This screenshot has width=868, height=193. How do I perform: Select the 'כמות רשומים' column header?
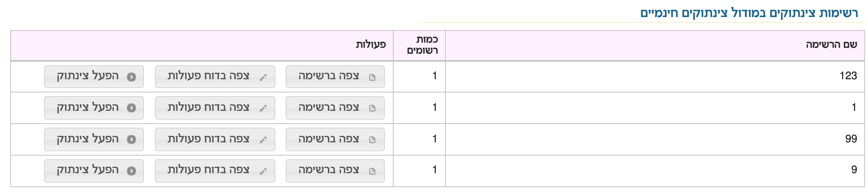(x=422, y=45)
